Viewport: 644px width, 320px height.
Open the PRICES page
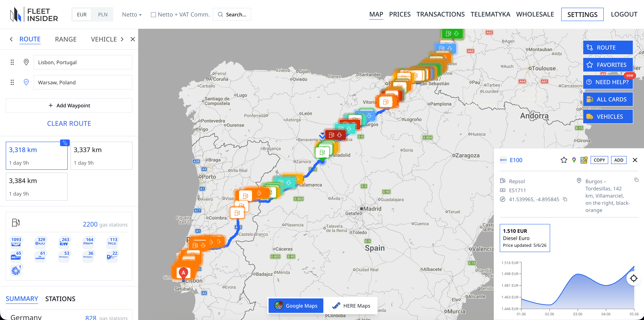pos(400,15)
